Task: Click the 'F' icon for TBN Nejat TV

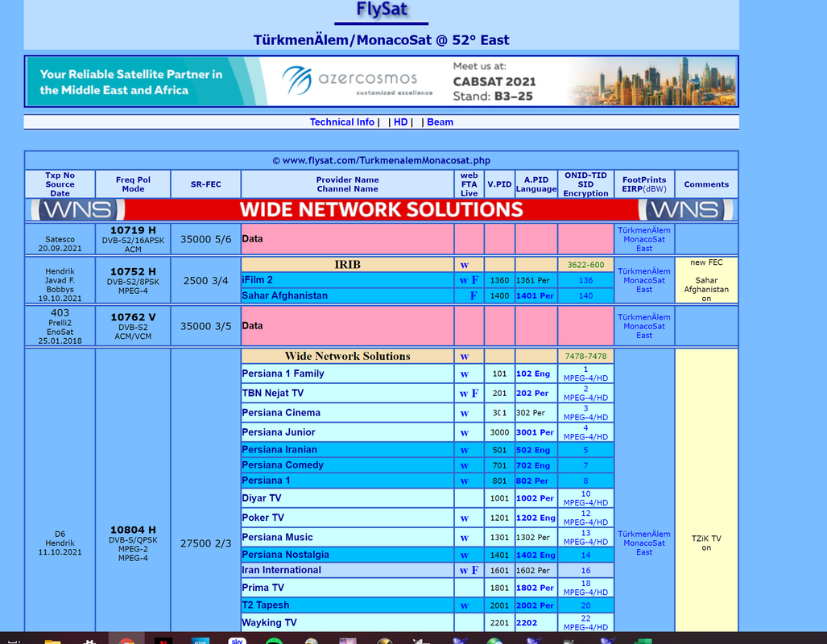Action: coord(474,393)
